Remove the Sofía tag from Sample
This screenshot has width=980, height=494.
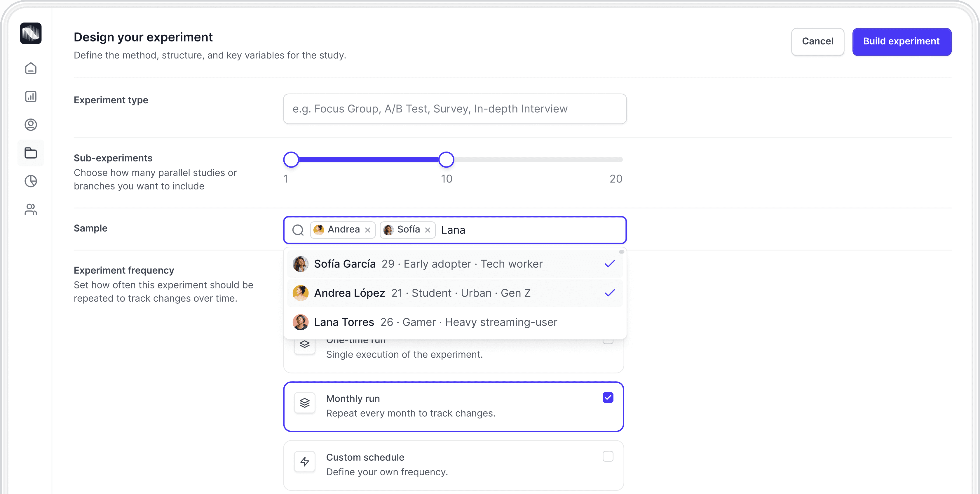[x=428, y=230]
